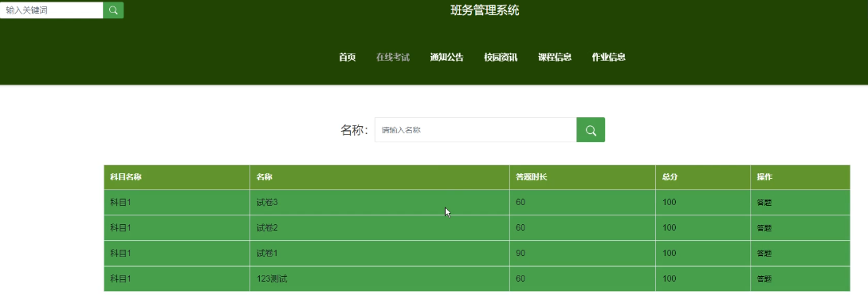
Task: Click the 答题时长 column header
Action: (583, 177)
